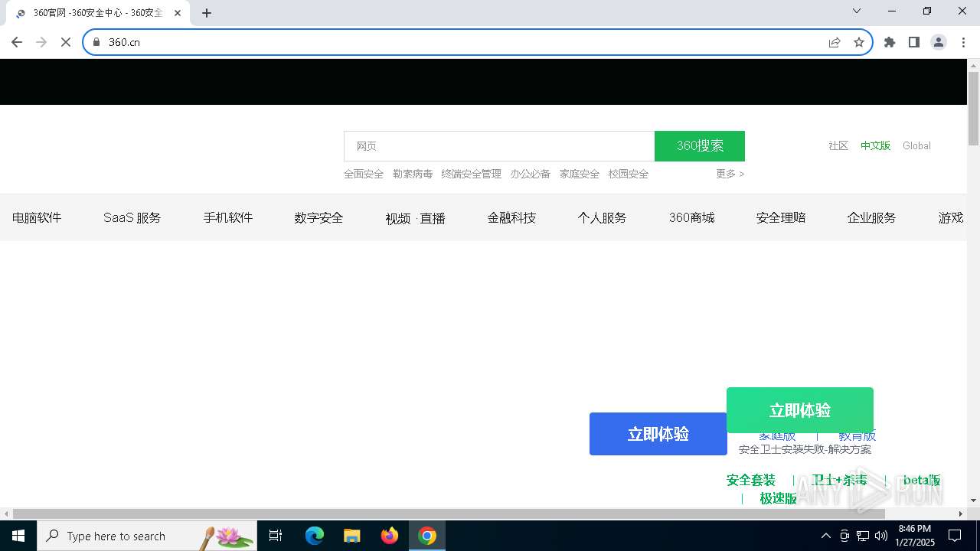Open the 全面安全 link
The height and width of the screenshot is (551, 980).
point(364,174)
